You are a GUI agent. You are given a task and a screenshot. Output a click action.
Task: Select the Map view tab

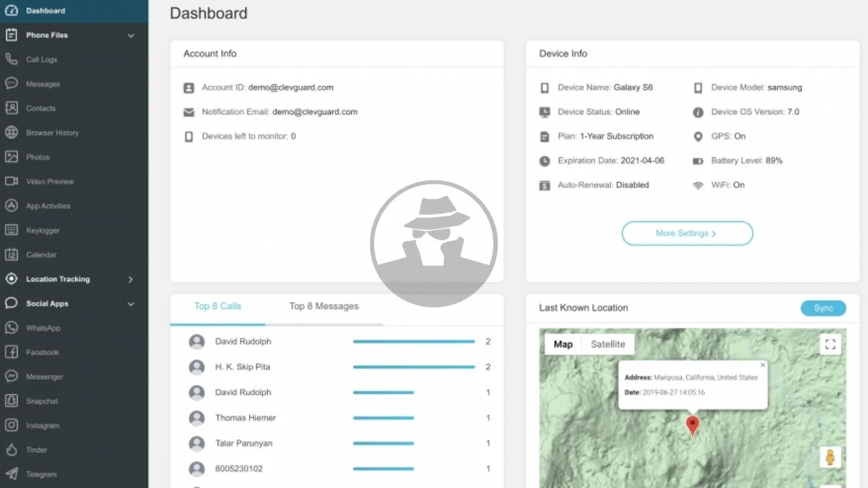coord(563,344)
